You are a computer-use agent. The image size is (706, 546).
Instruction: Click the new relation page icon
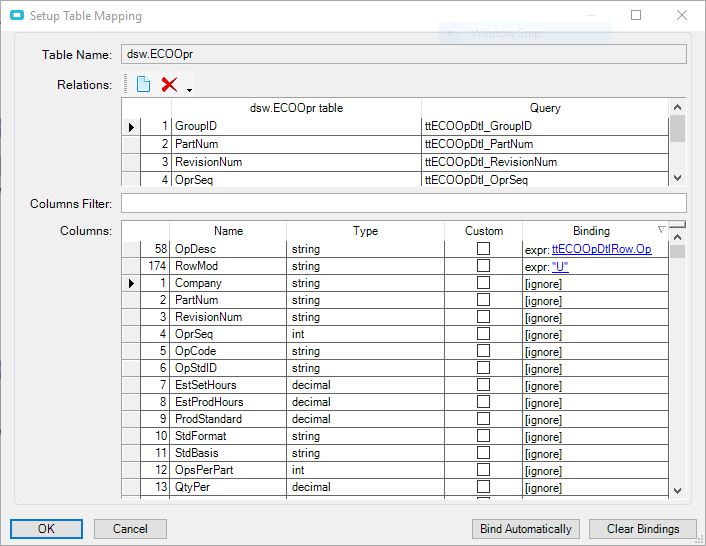[143, 85]
